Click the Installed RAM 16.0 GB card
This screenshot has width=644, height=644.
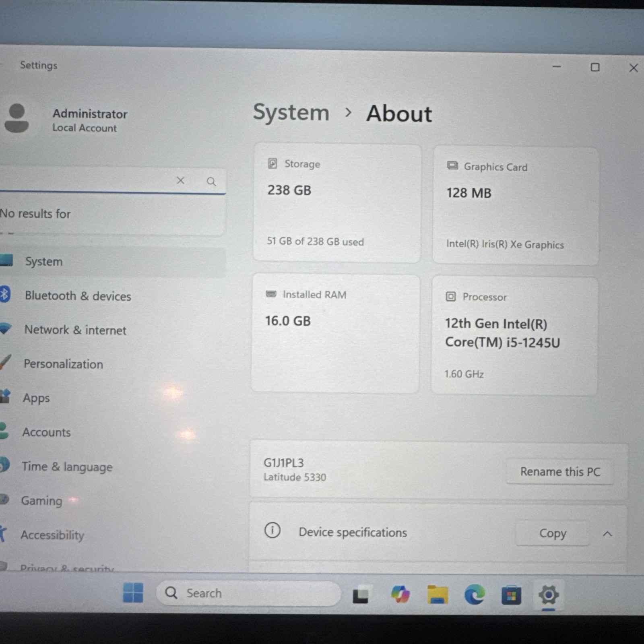coord(335,333)
